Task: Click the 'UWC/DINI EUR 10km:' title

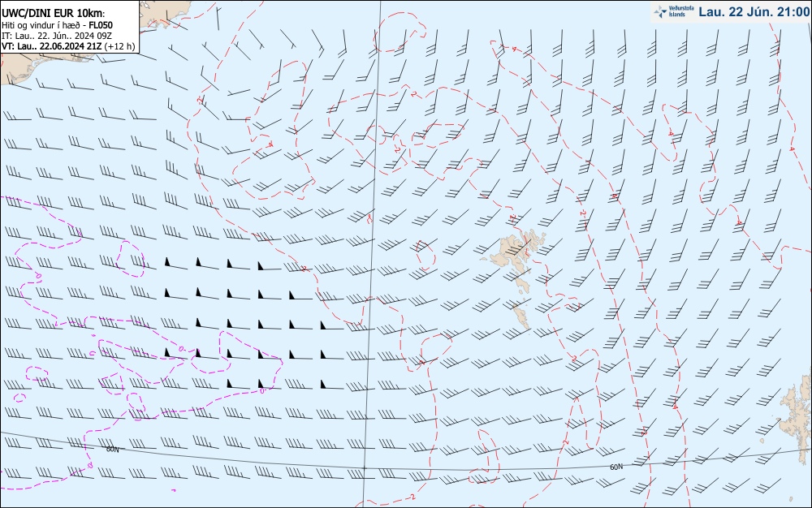Action: pyautogui.click(x=53, y=14)
